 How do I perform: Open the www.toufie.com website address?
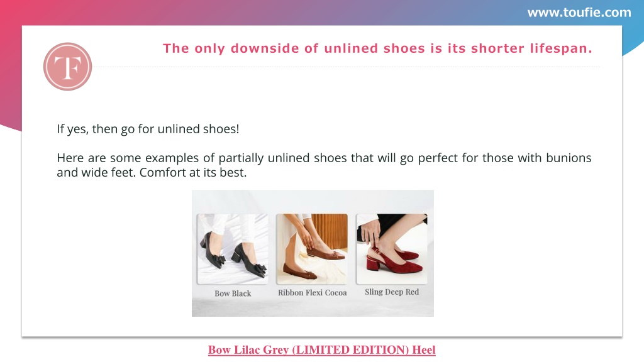coord(579,13)
